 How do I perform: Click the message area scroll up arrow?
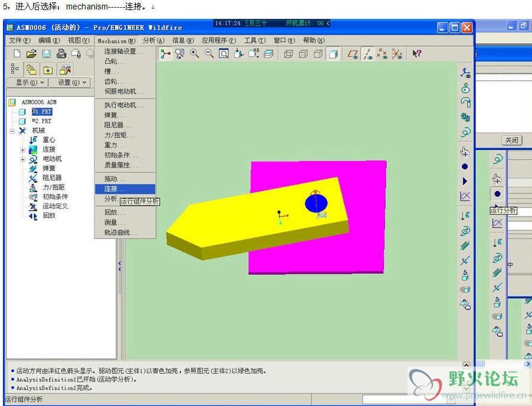[x=467, y=365]
